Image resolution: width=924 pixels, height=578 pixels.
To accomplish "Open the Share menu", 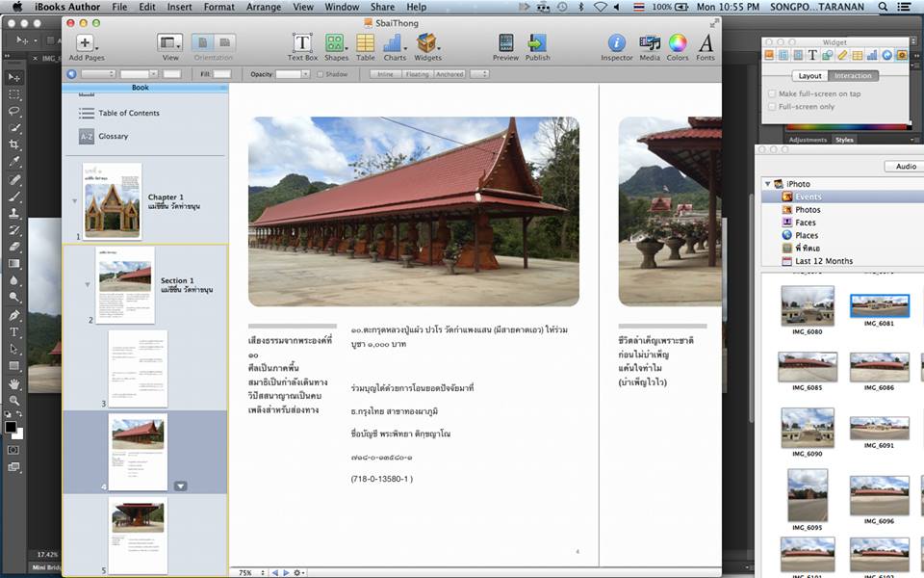I will [382, 7].
